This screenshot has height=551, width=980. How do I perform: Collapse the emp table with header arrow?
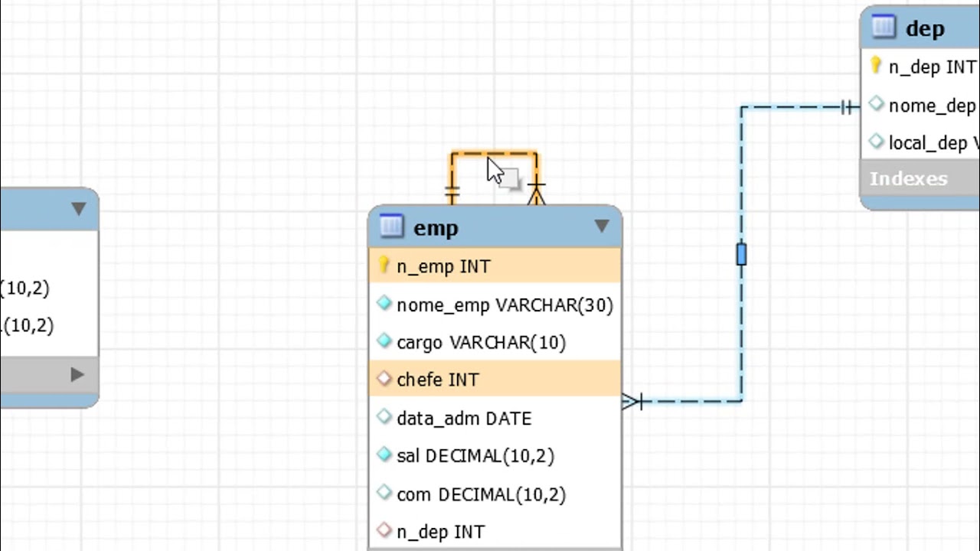pyautogui.click(x=602, y=227)
